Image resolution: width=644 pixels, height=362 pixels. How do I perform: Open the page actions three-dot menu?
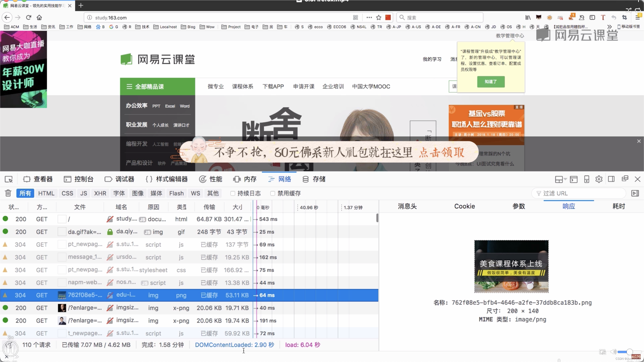(369, 17)
